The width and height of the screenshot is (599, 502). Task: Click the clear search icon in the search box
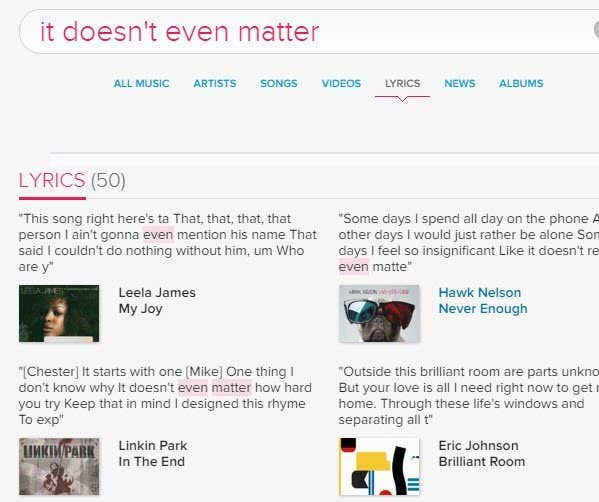click(x=596, y=30)
